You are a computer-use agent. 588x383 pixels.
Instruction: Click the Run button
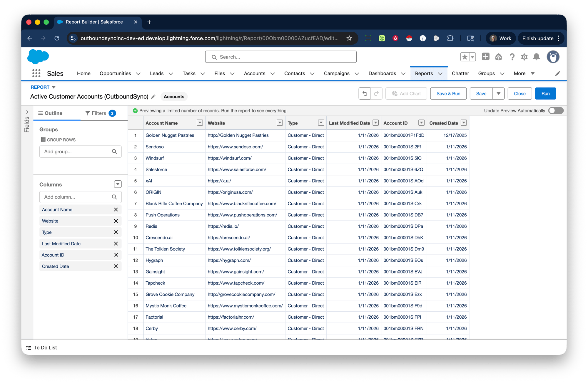click(x=545, y=93)
